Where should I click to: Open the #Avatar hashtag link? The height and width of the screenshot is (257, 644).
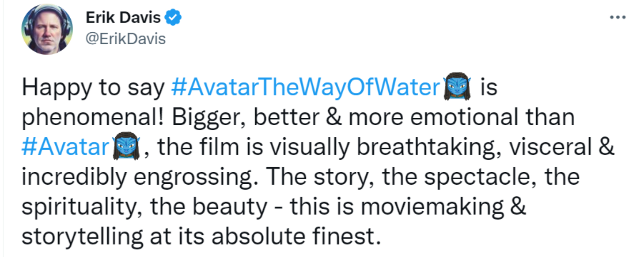pyautogui.click(x=65, y=147)
